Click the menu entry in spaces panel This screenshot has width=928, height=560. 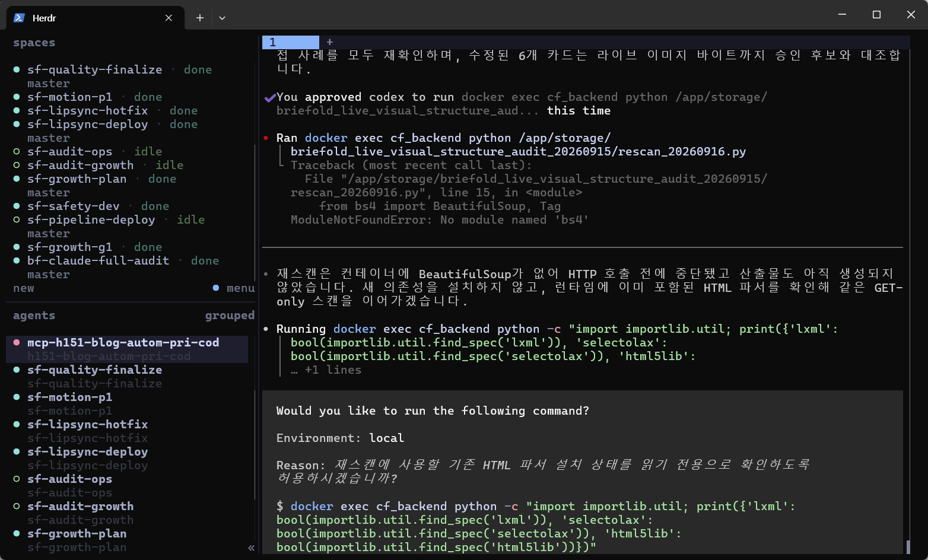[241, 288]
